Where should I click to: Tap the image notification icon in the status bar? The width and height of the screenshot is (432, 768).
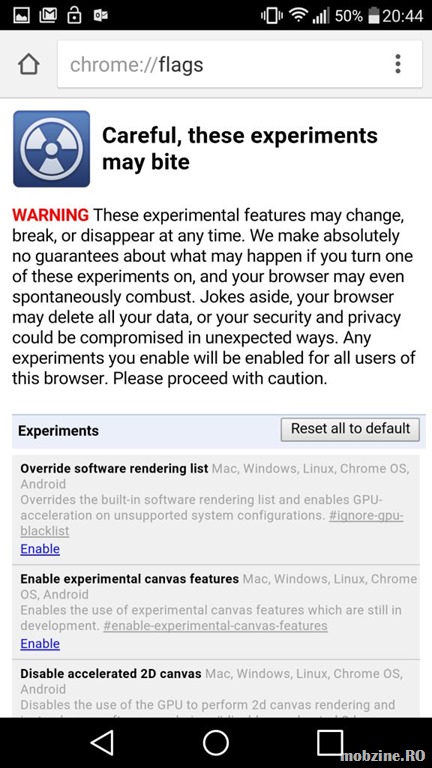point(21,16)
